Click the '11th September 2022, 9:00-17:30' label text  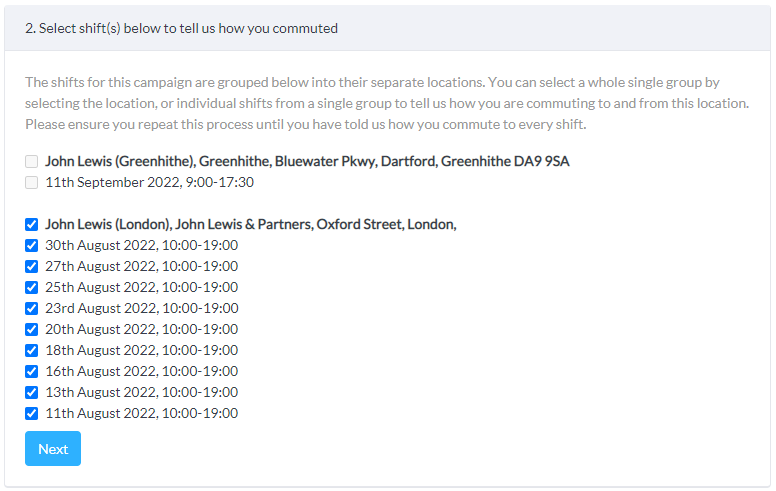point(149,182)
